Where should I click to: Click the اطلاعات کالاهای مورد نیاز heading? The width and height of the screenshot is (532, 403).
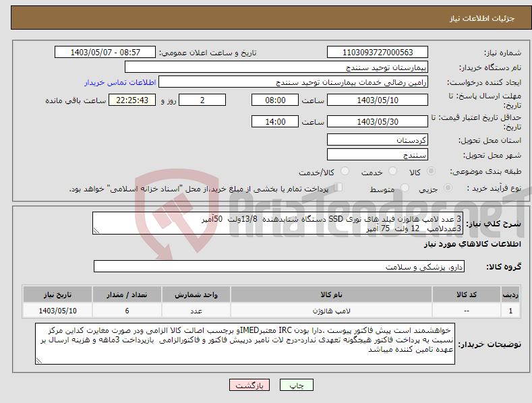click(x=472, y=244)
